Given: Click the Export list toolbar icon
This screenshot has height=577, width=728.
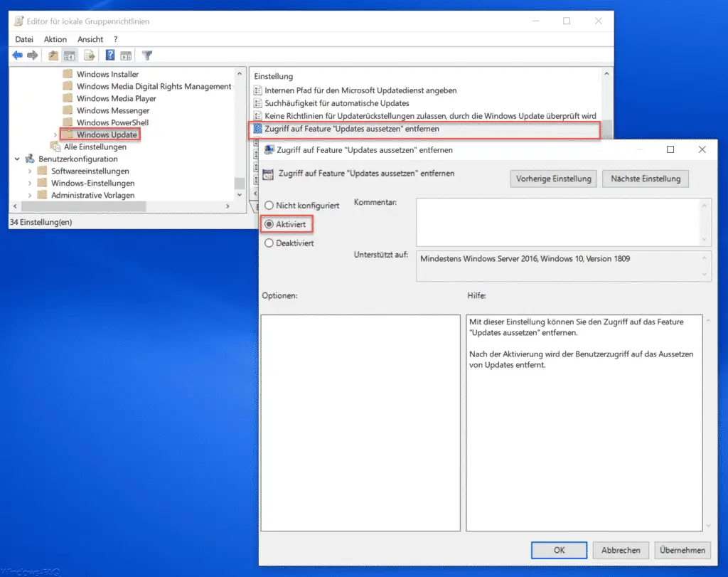Looking at the screenshot, I should 89,55.
